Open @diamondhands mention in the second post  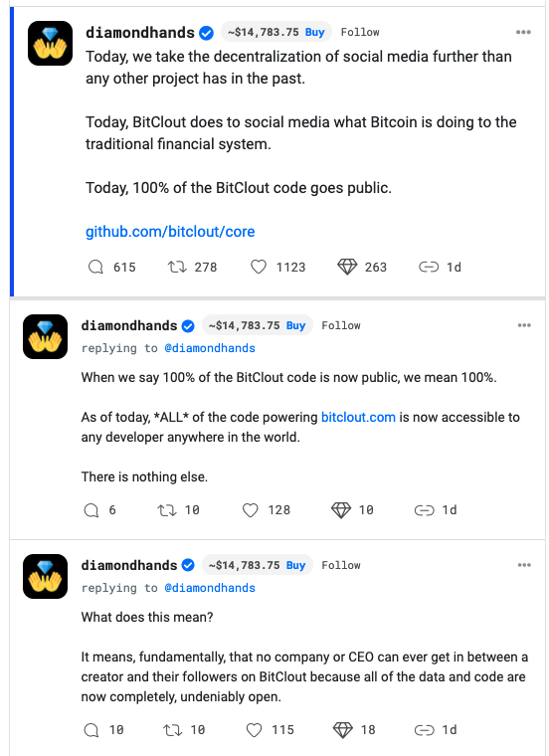coord(210,348)
